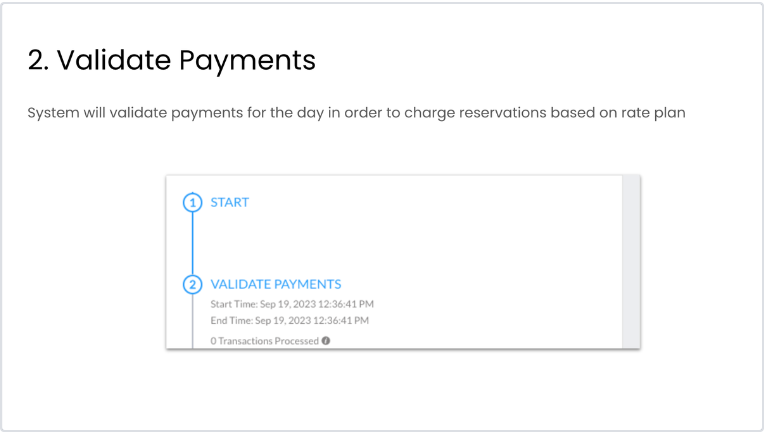Click the word "Payments" in the main heading
The width and height of the screenshot is (765, 433).
(x=248, y=61)
